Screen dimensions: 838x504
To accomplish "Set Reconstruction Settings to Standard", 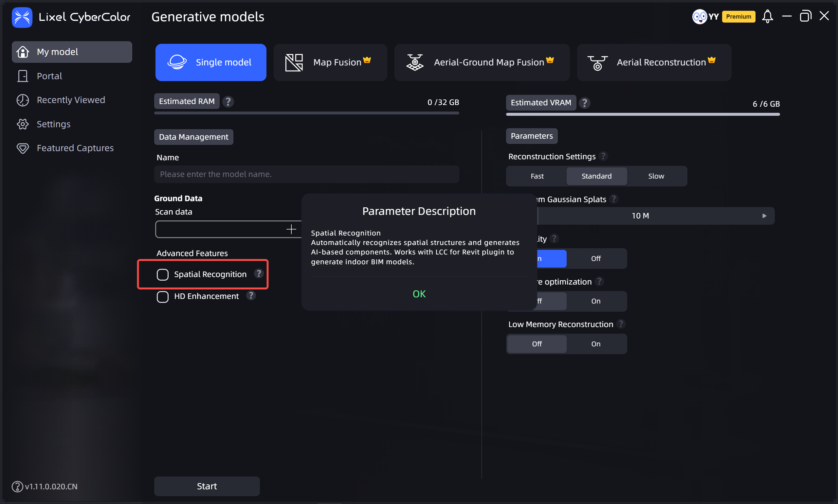I will (596, 176).
